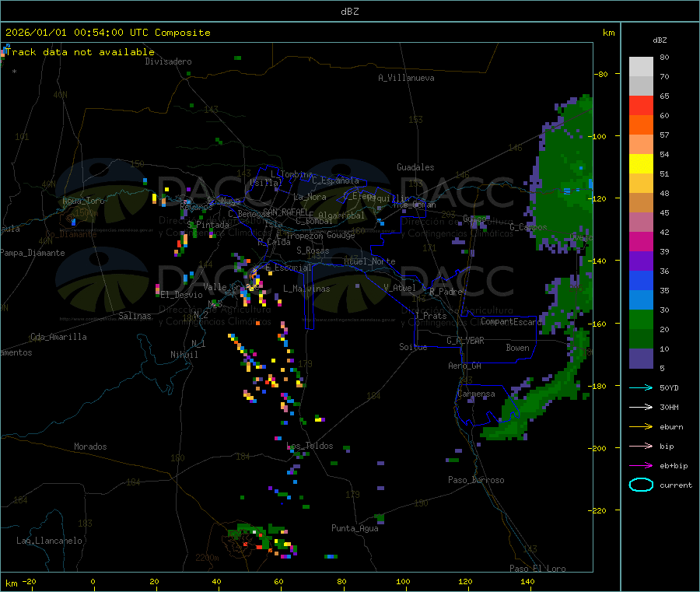Click the timestamp 2026/01/01 00:54:00 UTC Composite
The height and width of the screenshot is (592, 700).
[107, 33]
